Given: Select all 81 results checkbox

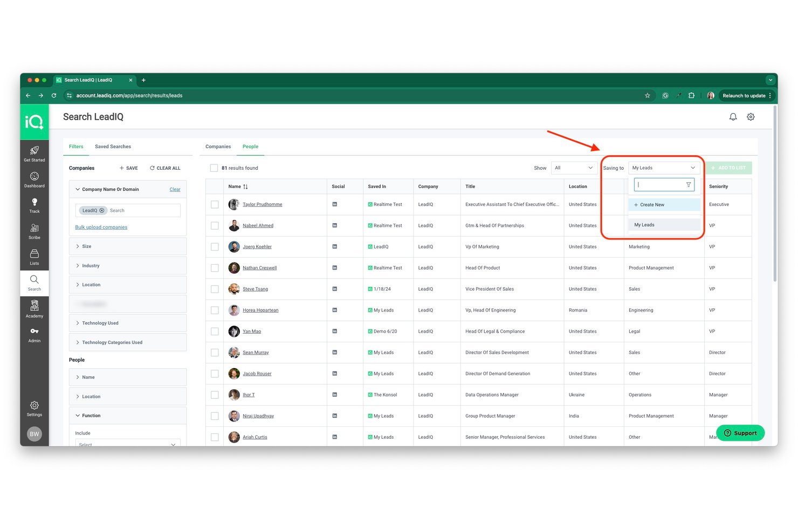Looking at the screenshot, I should coord(214,168).
